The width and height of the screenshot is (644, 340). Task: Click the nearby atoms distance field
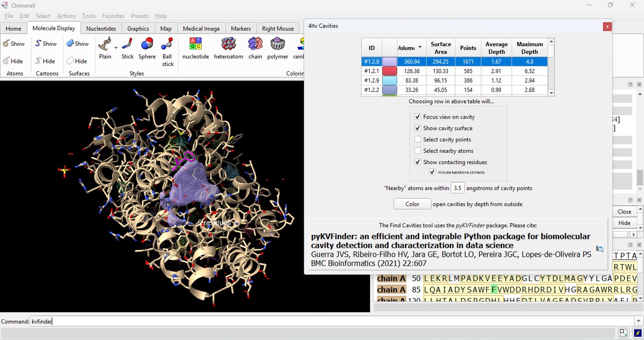coord(457,188)
